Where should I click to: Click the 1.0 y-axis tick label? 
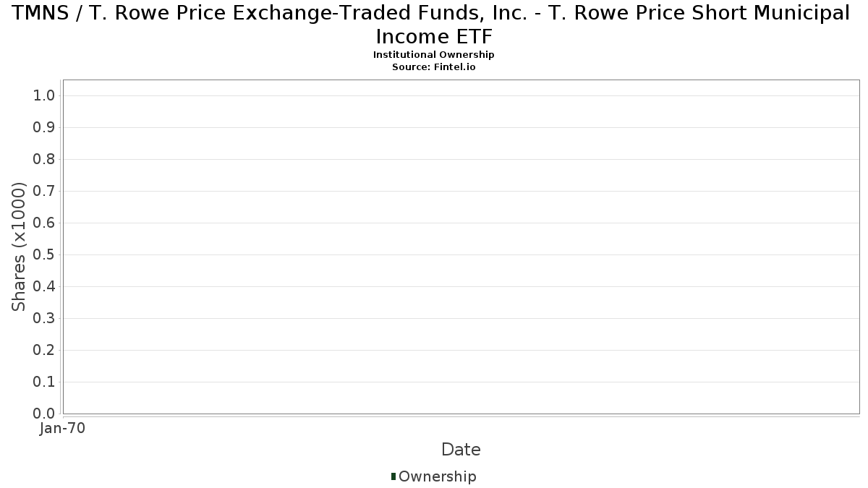pyautogui.click(x=44, y=96)
